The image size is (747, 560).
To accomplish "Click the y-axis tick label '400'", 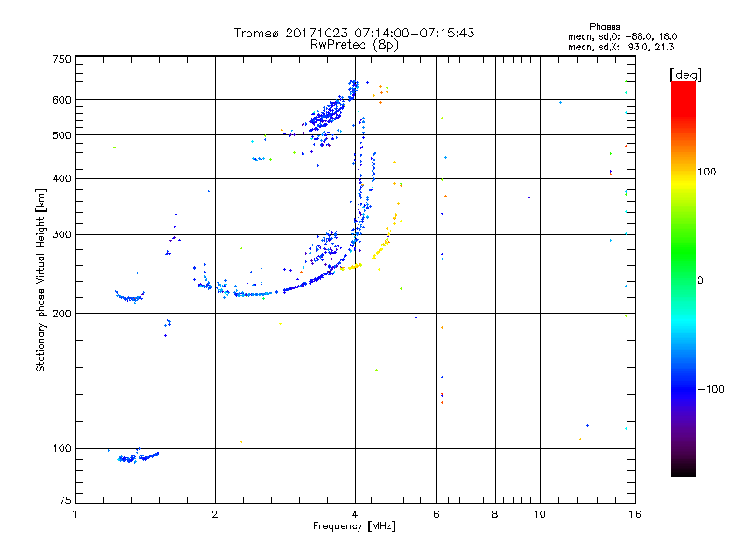I will tap(62, 179).
